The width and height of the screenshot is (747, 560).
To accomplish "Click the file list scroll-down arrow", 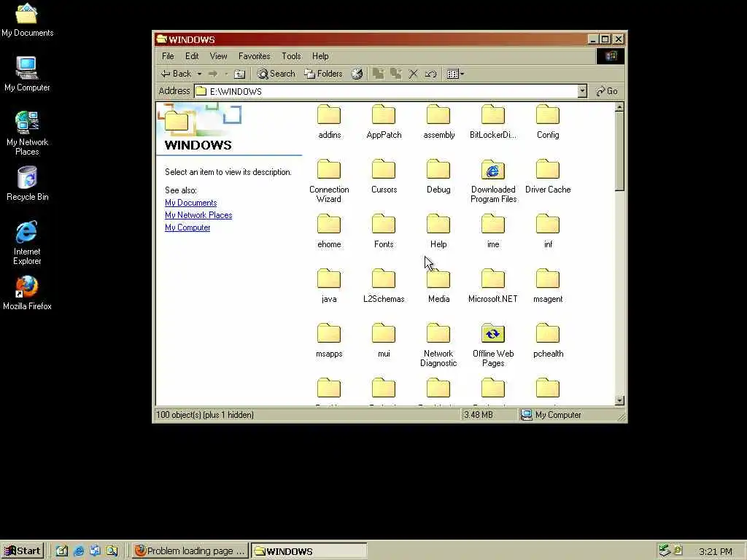I will pyautogui.click(x=619, y=400).
